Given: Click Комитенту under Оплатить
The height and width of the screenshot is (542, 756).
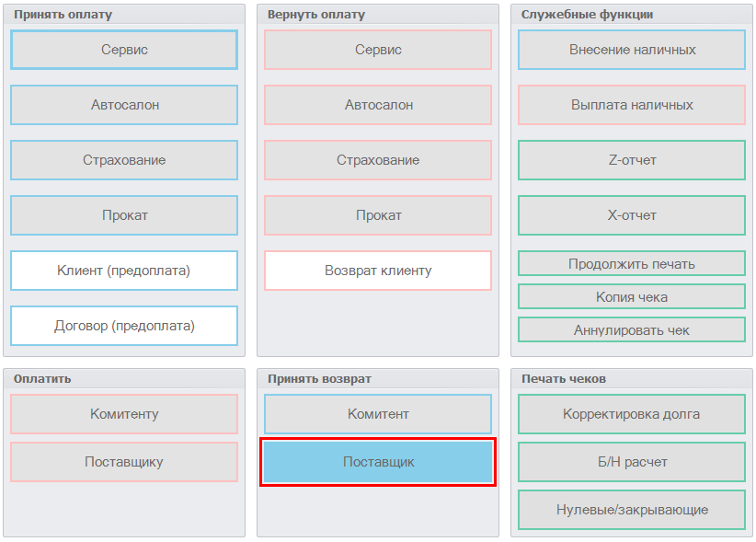Looking at the screenshot, I should pos(124,414).
